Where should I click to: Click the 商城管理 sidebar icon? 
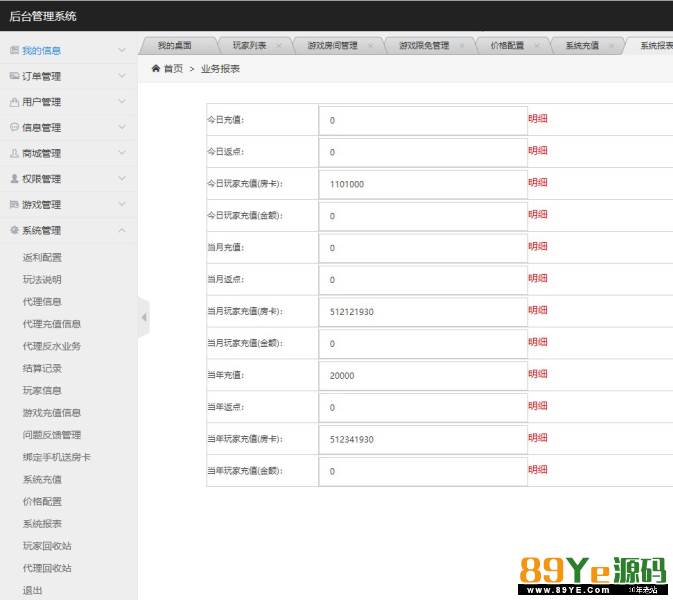click(x=15, y=153)
